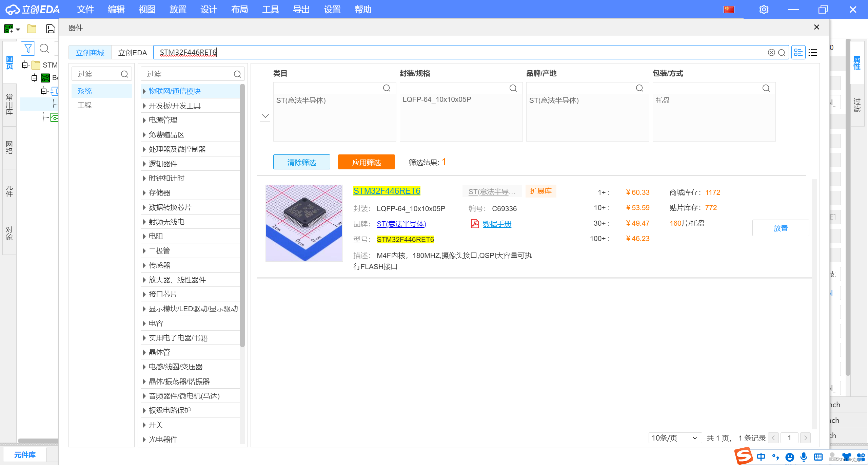Clear the search text with X icon
868x465 pixels.
pos(771,53)
